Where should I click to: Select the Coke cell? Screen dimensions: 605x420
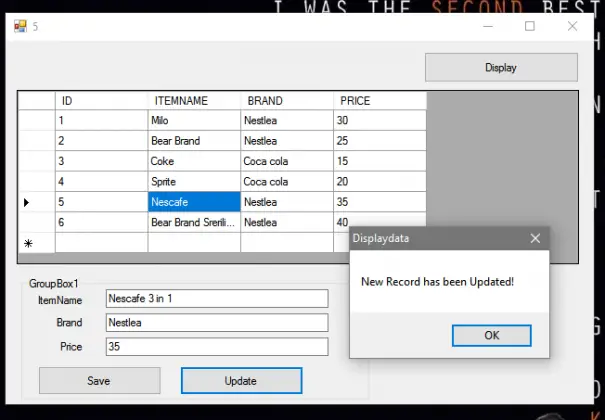coord(194,161)
